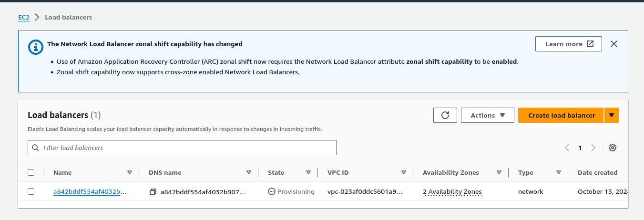Focus the Filter load balancers search field

pos(186,148)
